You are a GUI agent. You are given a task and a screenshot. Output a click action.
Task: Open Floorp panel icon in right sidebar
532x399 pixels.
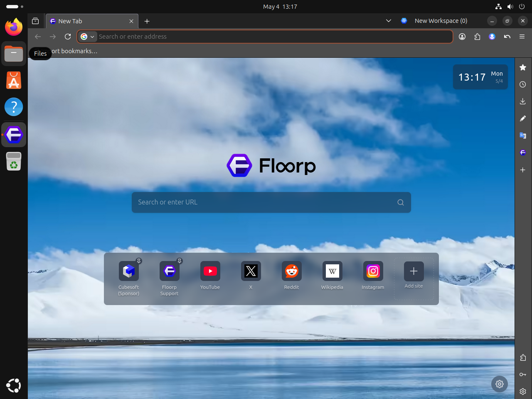523,153
